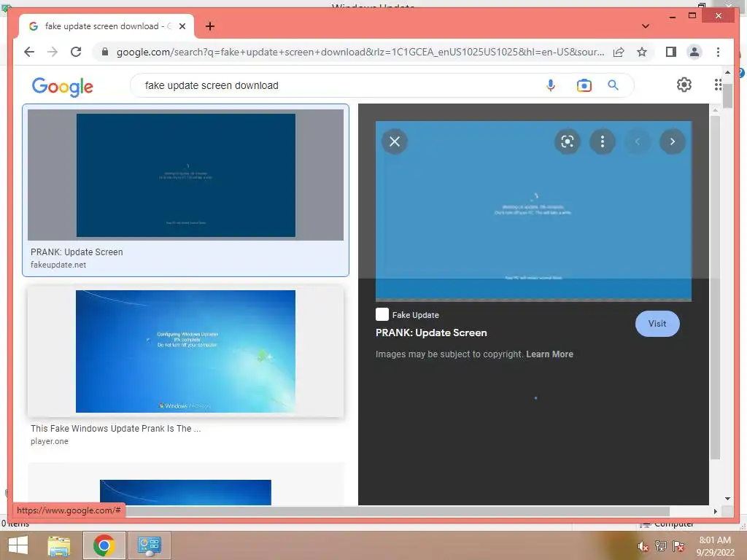Bookmark this page with star icon

pyautogui.click(x=642, y=52)
